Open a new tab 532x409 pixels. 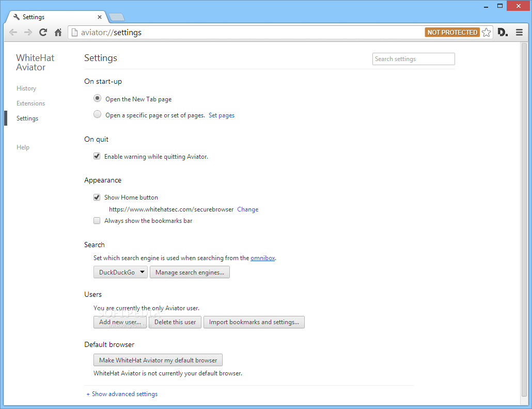tap(117, 17)
